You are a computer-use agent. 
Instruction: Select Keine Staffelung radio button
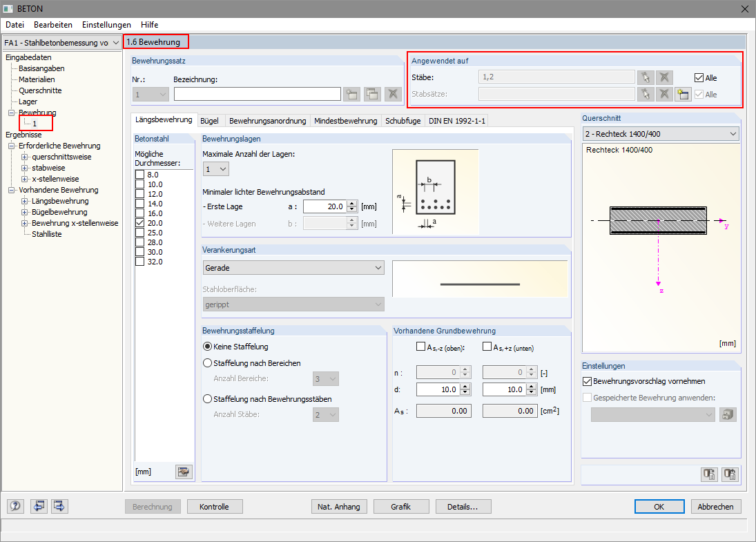207,347
